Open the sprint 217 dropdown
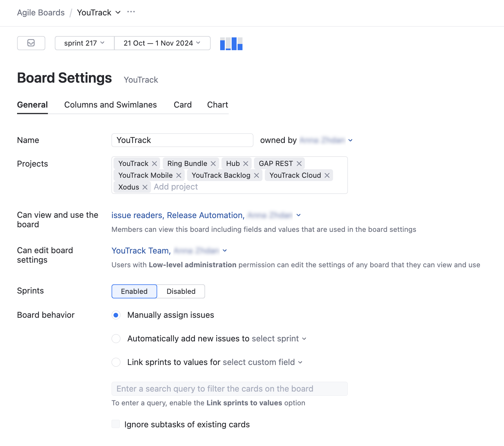This screenshot has width=504, height=446. (x=84, y=43)
